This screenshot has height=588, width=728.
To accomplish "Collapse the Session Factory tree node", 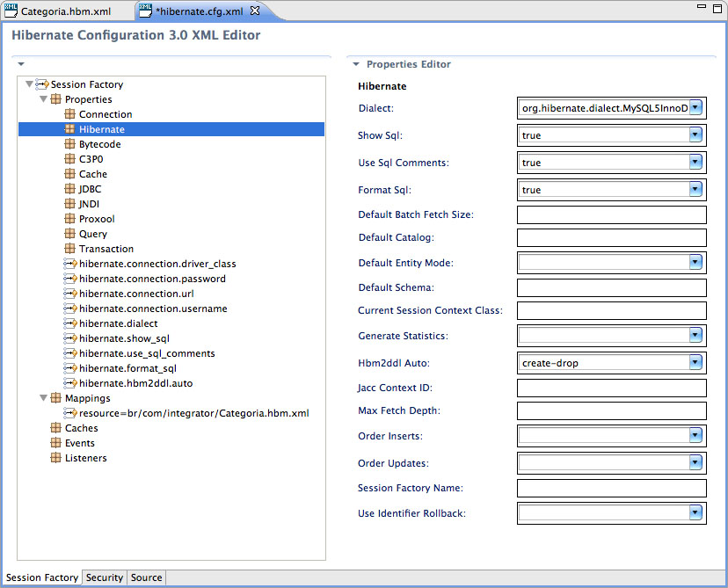I will 29,84.
